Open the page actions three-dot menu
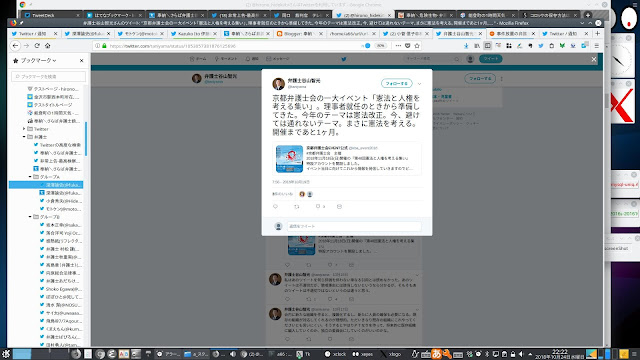Screen dimensions: 640x360 click(x=398, y=46)
